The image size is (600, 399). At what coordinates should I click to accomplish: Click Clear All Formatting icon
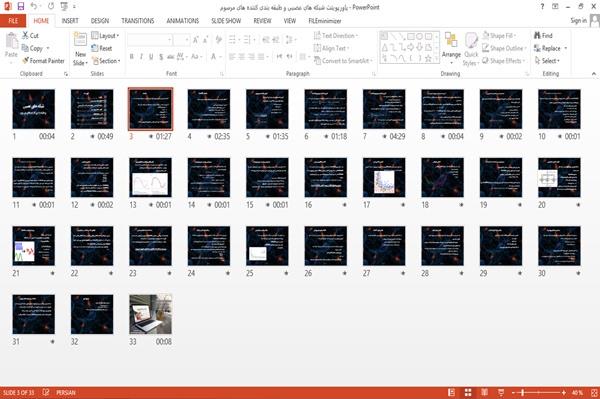click(219, 40)
